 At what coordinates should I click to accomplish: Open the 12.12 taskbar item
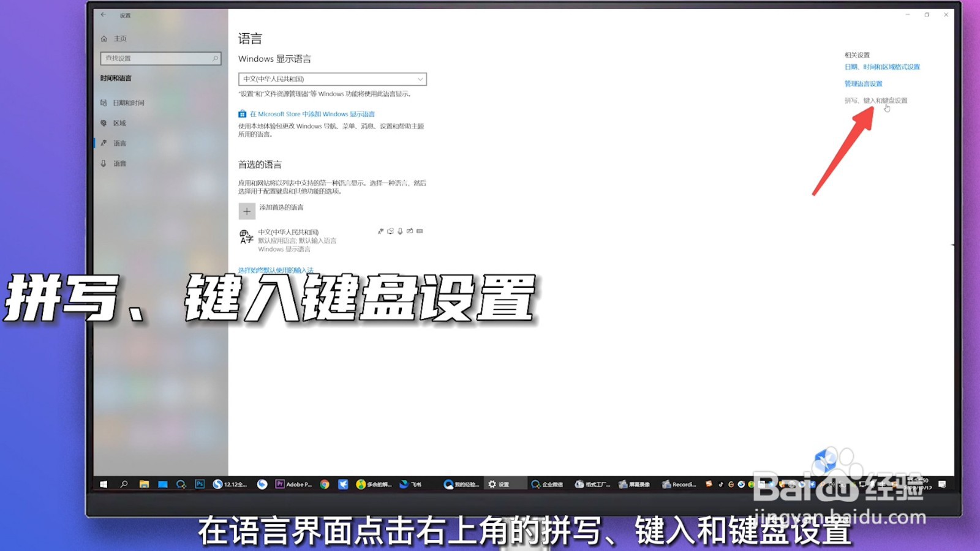(x=230, y=484)
